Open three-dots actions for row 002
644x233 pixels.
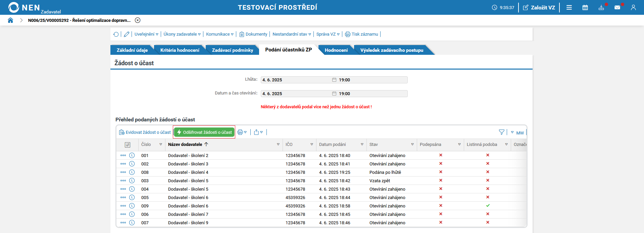pyautogui.click(x=123, y=164)
